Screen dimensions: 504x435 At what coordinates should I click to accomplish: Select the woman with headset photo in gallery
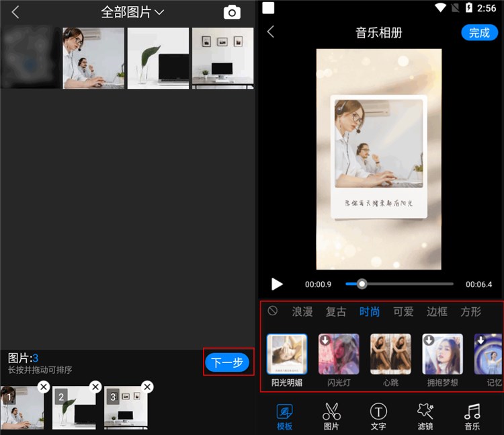coord(93,58)
